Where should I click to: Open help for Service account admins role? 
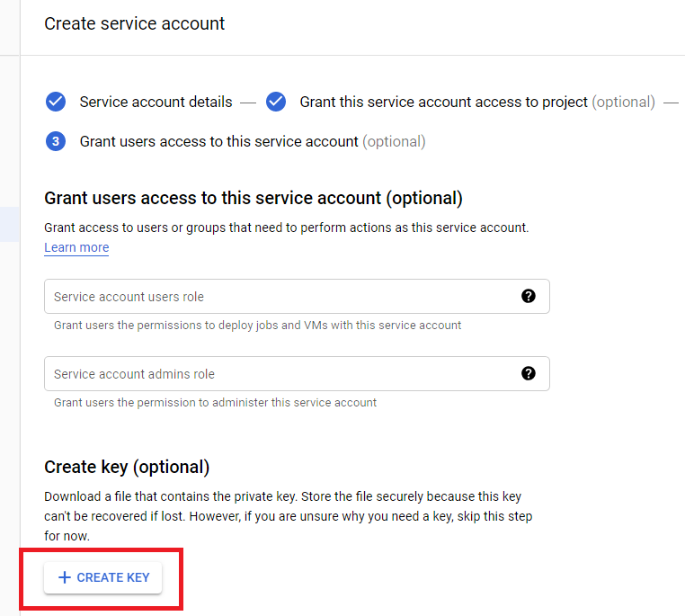(x=529, y=373)
